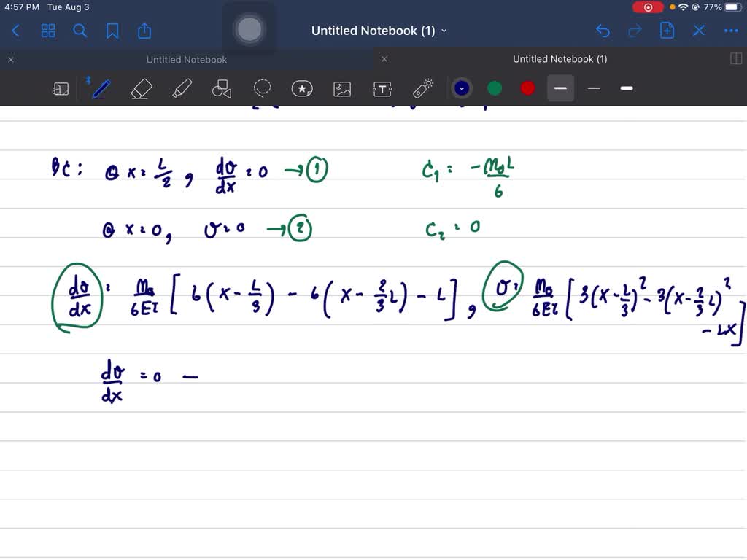This screenshot has height=560, width=747.
Task: Close the Untitled Notebook (1) tab
Action: pos(384,59)
